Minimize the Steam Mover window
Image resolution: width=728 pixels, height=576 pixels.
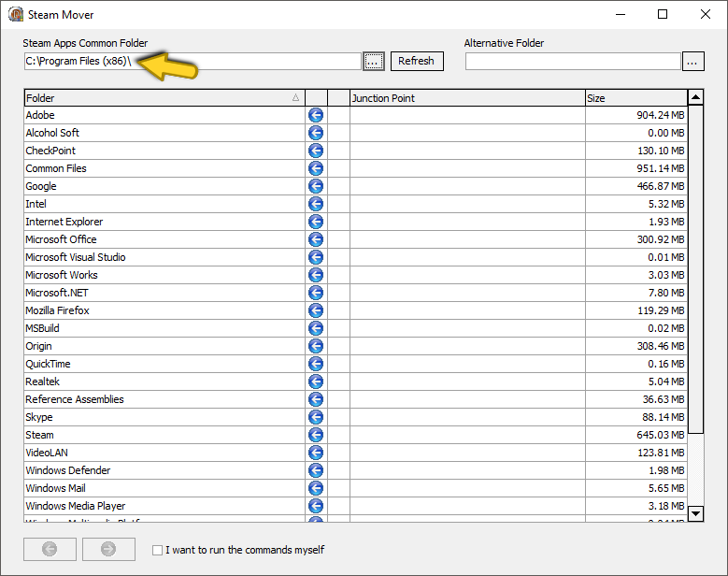621,14
